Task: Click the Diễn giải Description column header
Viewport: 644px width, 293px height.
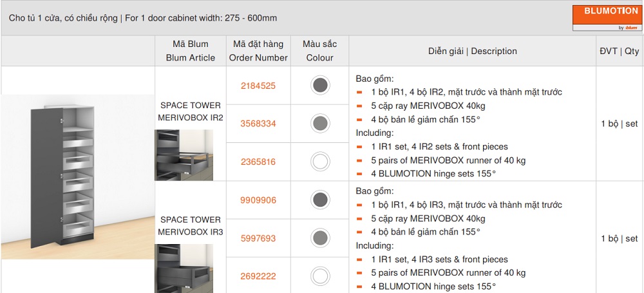Action: coord(472,51)
